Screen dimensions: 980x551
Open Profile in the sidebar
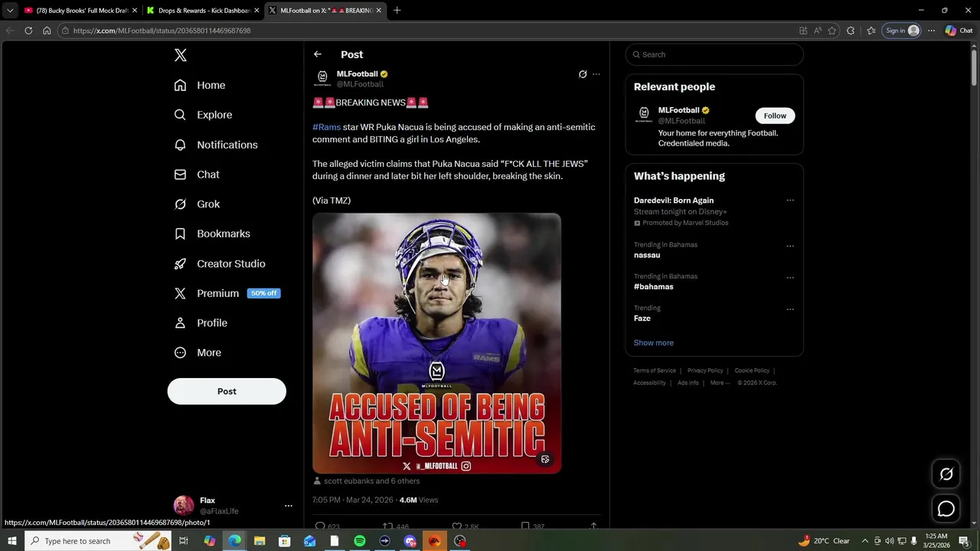click(201, 323)
